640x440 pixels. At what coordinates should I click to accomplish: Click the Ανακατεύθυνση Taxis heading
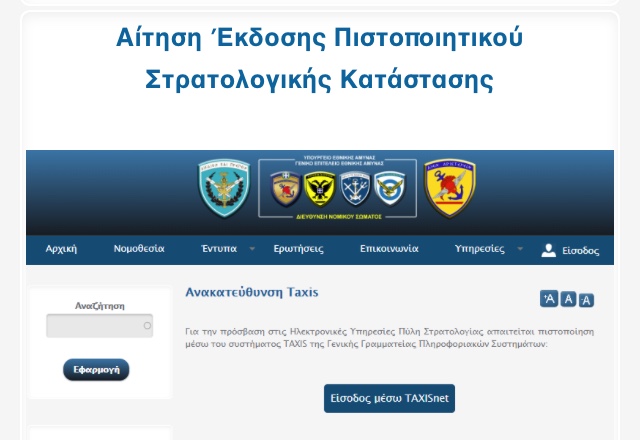click(x=252, y=293)
